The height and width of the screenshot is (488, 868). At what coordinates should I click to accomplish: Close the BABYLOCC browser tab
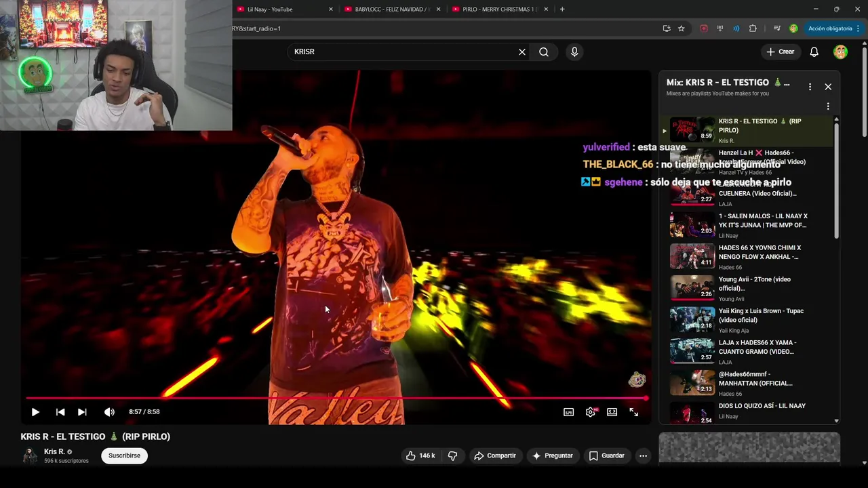coord(439,9)
